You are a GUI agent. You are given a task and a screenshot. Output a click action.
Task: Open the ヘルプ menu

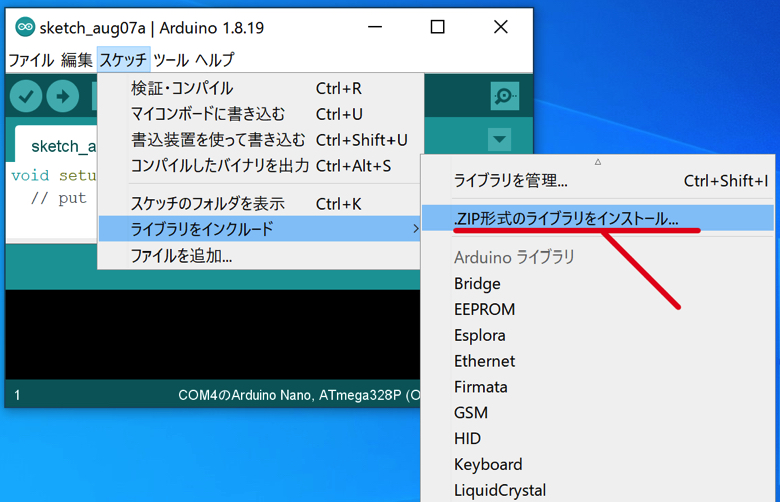pos(214,60)
